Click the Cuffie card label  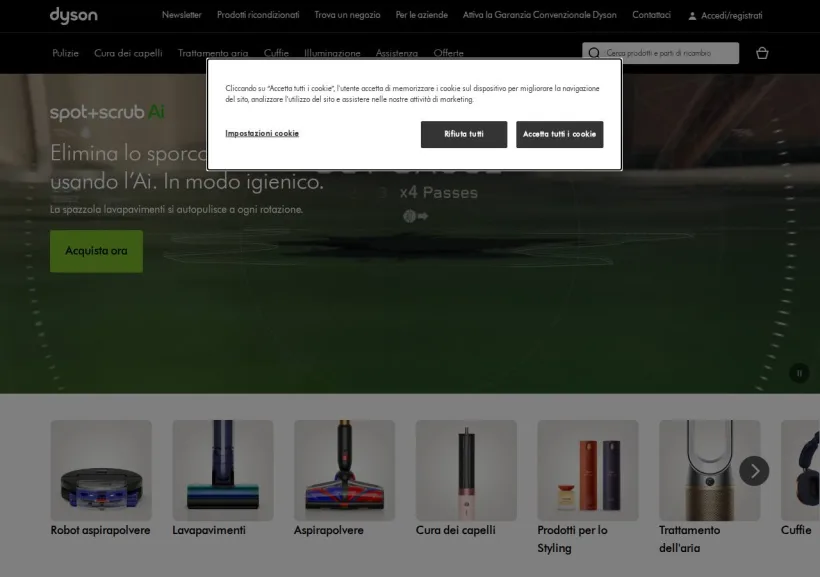tap(796, 530)
